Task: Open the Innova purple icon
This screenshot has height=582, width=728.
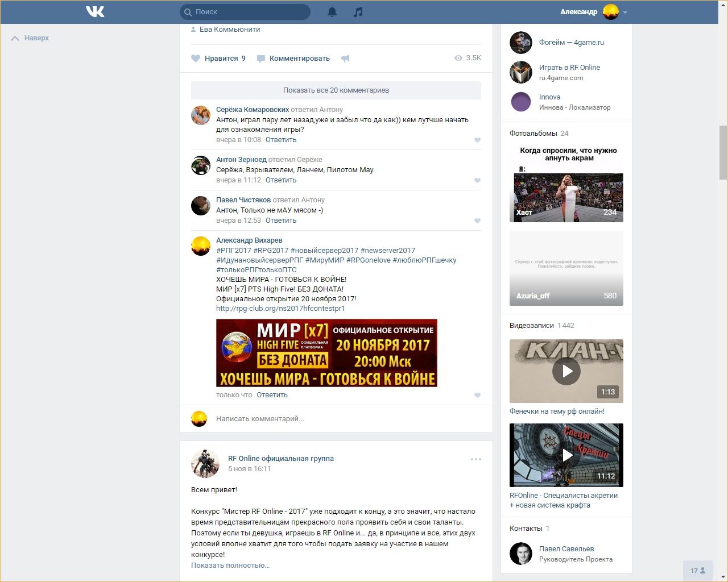Action: click(x=521, y=102)
